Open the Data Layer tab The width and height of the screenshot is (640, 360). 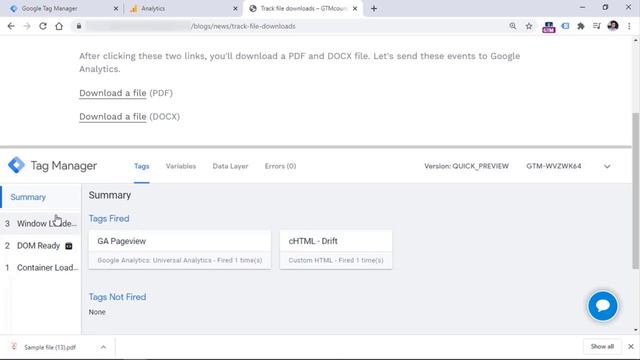point(230,166)
